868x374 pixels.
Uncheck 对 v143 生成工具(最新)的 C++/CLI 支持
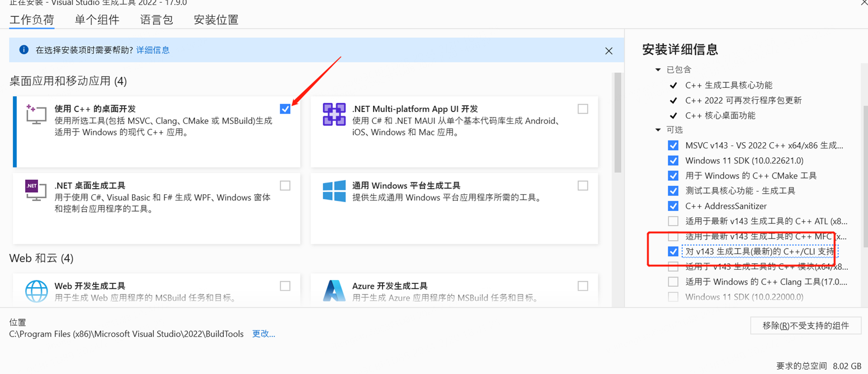tap(673, 251)
